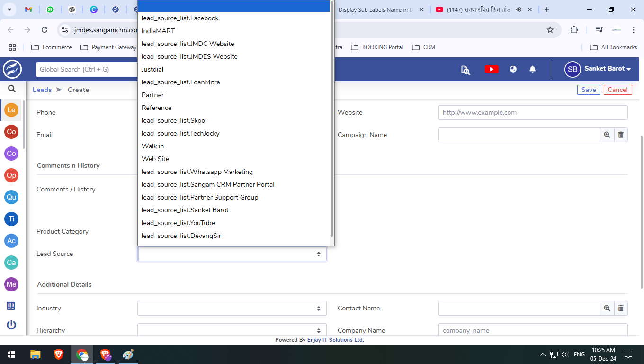Open the Me sidebar module
The width and height of the screenshot is (644, 364).
pos(11,284)
